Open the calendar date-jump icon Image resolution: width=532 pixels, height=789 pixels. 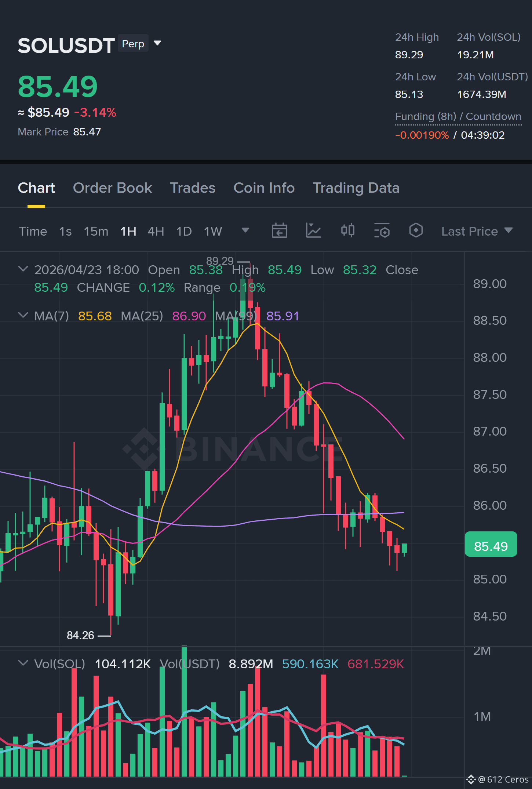[x=279, y=231]
